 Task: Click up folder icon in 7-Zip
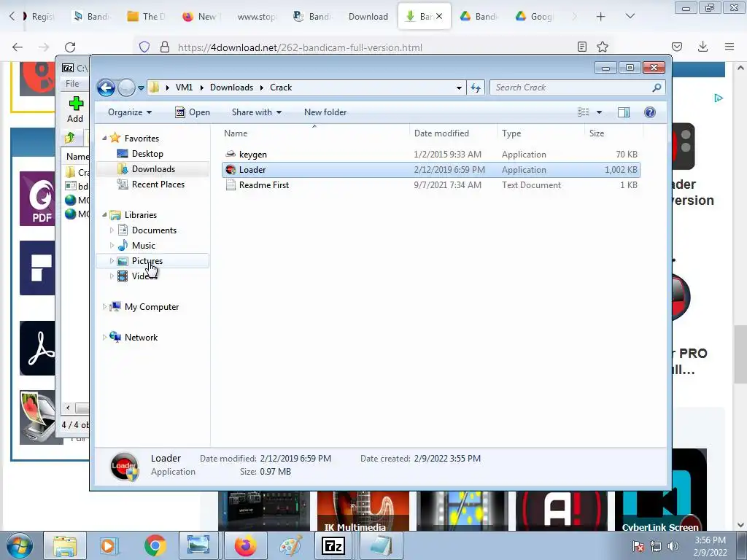pyautogui.click(x=70, y=138)
